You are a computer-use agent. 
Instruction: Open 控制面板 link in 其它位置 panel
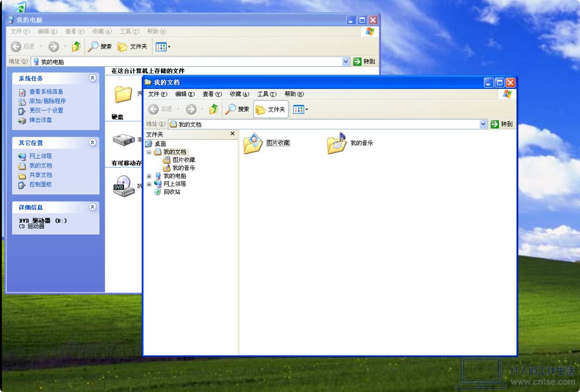pyautogui.click(x=41, y=184)
